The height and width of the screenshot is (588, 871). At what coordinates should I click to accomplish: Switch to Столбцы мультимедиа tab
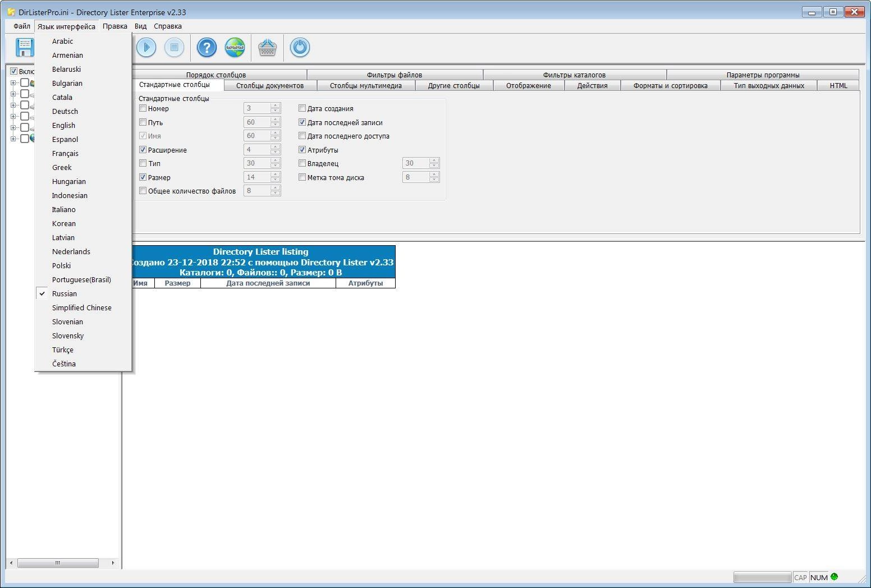[366, 86]
